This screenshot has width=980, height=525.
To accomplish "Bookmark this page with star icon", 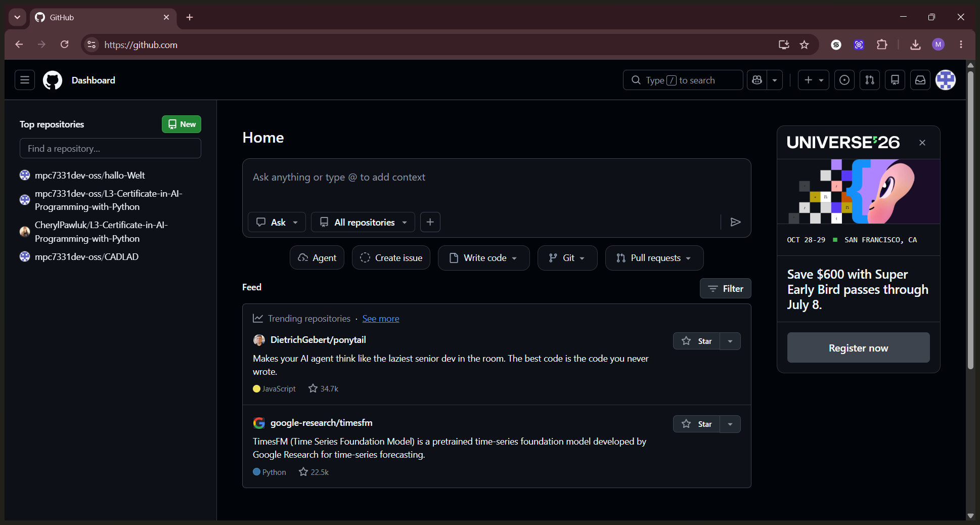I will click(805, 45).
